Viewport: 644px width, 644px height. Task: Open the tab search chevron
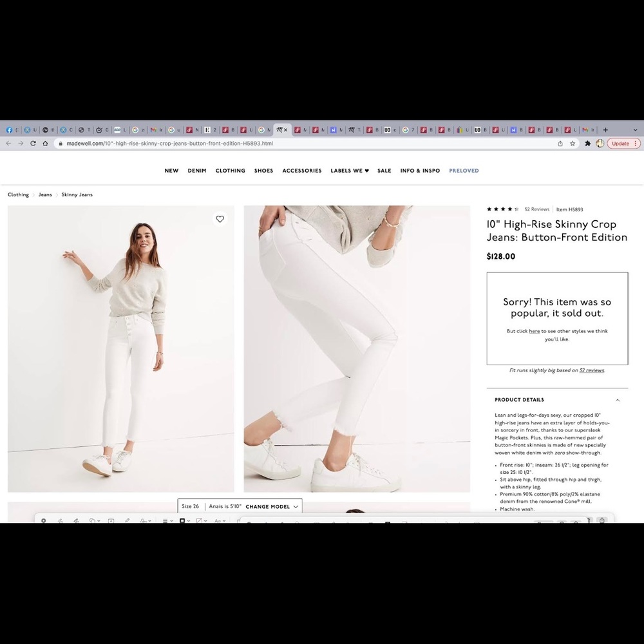[636, 130]
